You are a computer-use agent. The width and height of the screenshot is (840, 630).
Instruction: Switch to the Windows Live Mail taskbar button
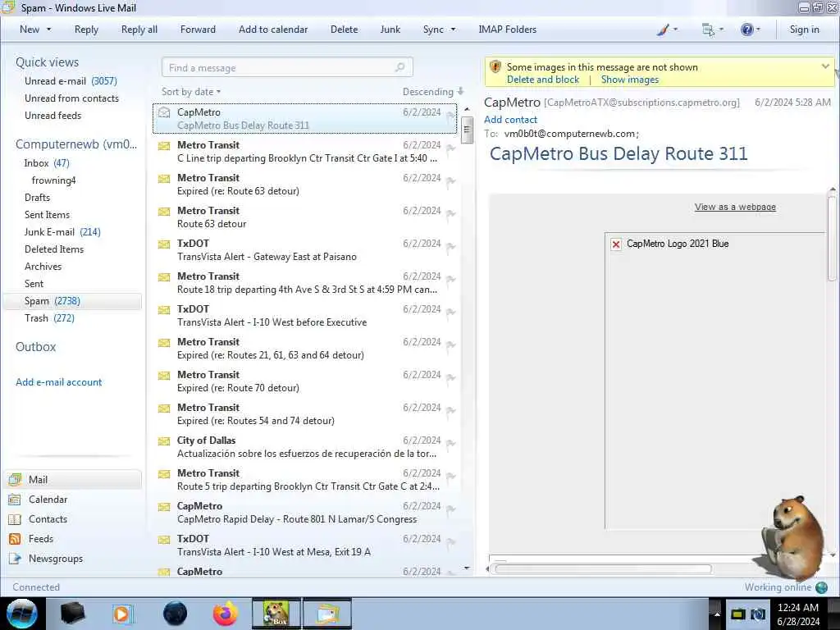click(x=327, y=614)
